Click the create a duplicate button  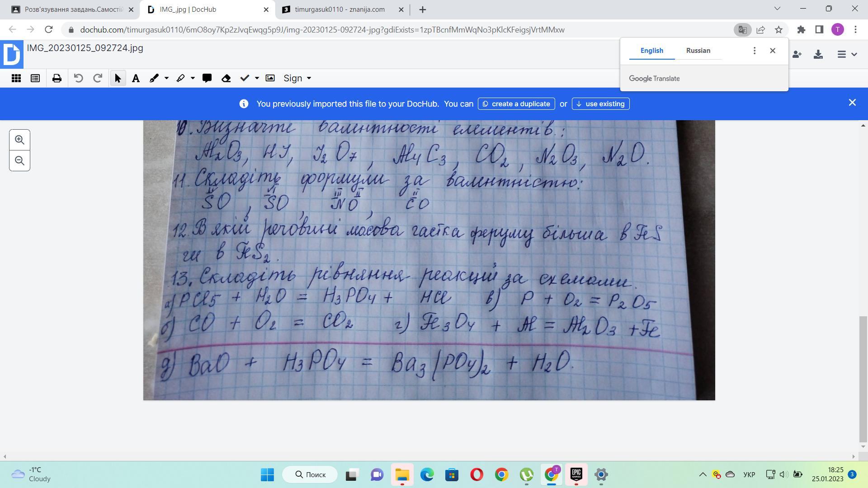point(516,104)
